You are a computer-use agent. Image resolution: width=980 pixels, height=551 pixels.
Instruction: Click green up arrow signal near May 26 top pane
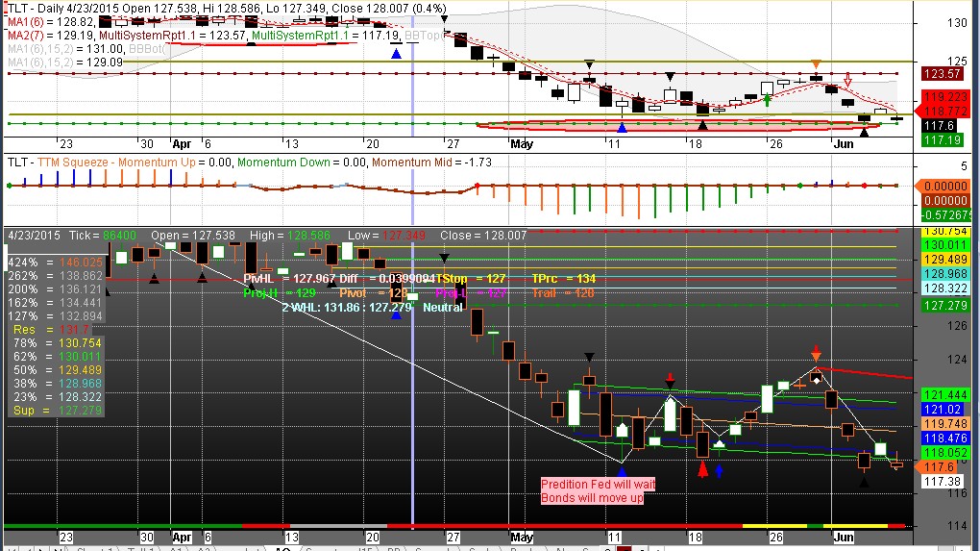768,100
